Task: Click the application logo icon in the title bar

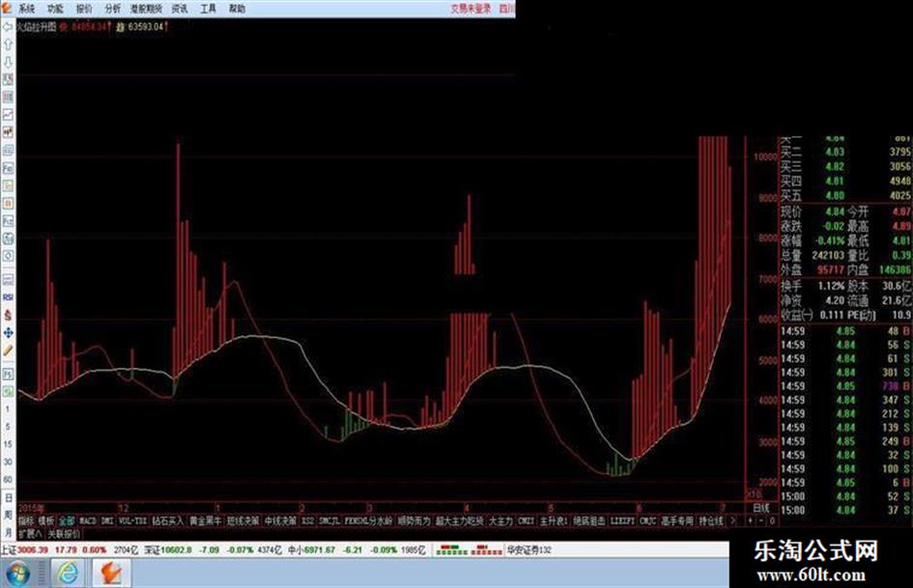Action: click(6, 8)
